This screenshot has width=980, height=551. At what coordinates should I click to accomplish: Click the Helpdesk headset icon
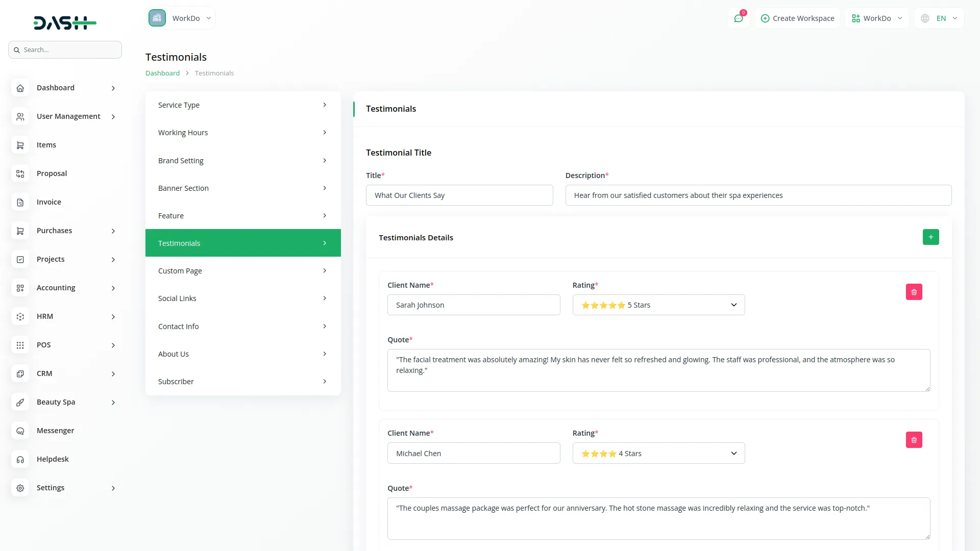click(20, 460)
